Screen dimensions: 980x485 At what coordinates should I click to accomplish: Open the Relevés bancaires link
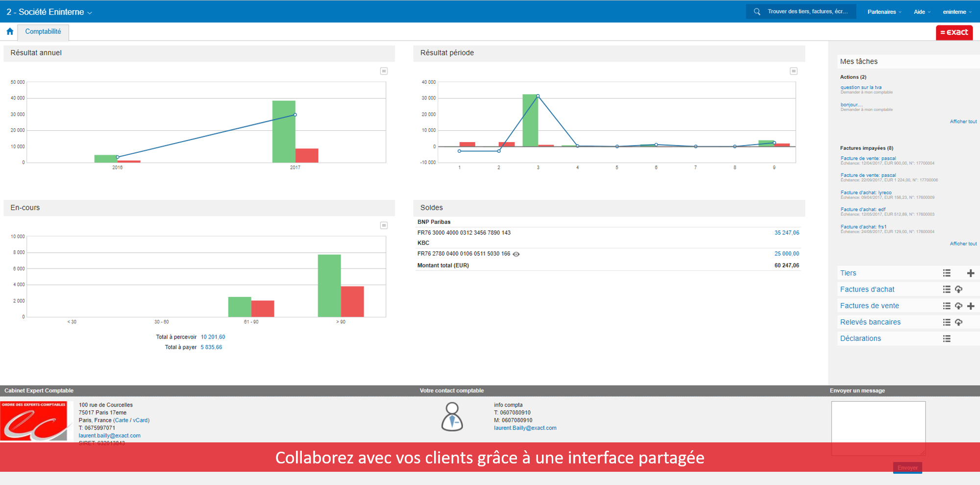coord(870,322)
